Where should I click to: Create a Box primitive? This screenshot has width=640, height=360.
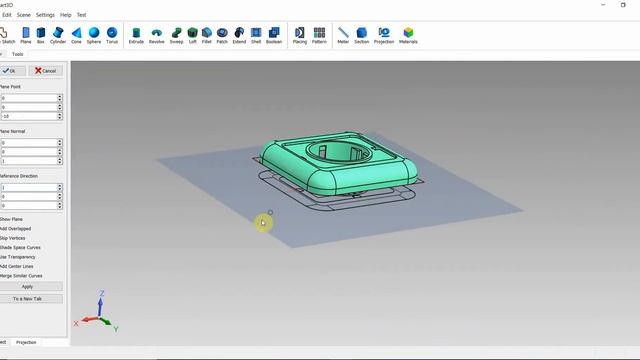(x=40, y=35)
